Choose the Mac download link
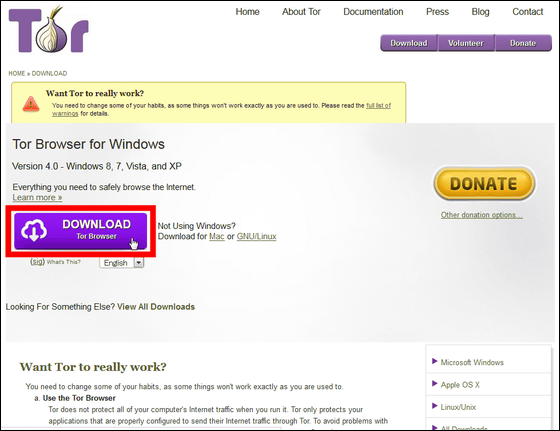Screen dimensions: 560x431 pos(216,236)
